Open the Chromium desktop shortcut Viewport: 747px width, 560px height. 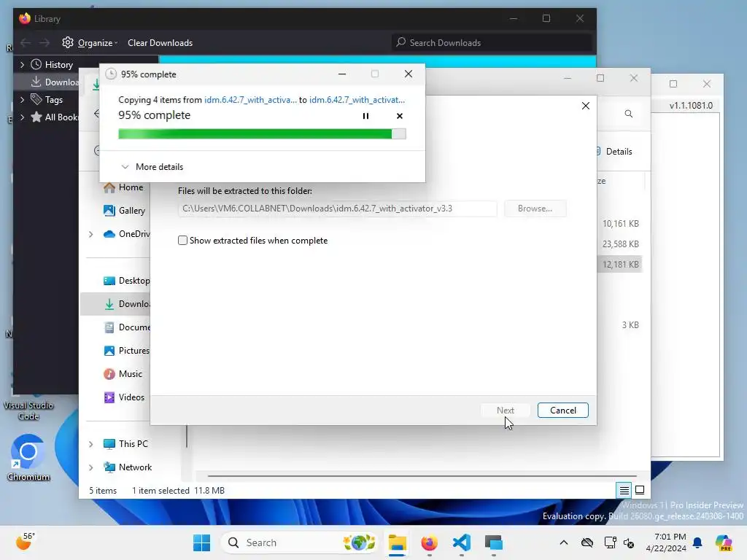[28, 457]
